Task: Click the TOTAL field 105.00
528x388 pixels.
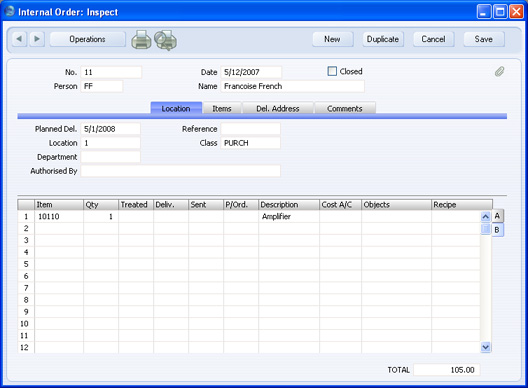Action: (447, 370)
